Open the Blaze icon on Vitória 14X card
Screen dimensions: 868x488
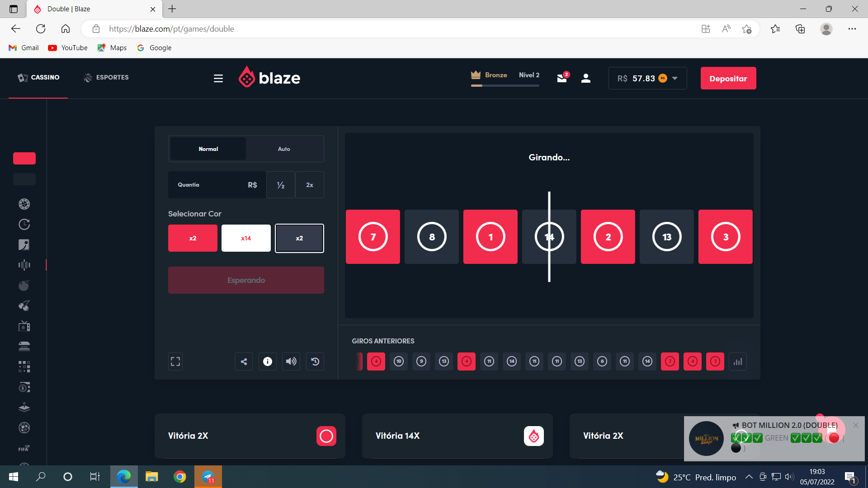534,436
